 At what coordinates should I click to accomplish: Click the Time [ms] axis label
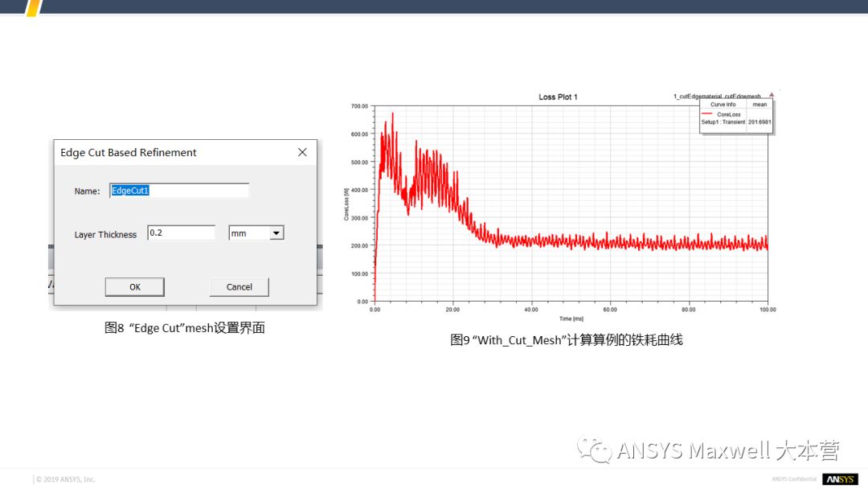tap(571, 318)
